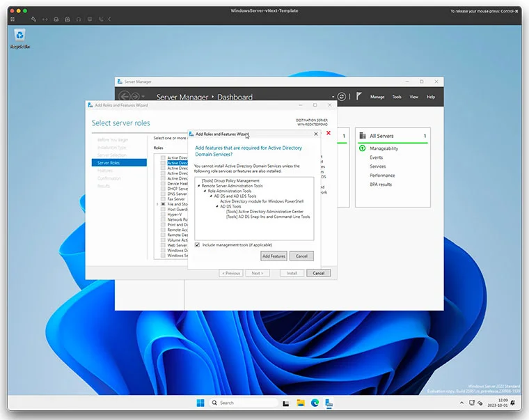
Task: Click the Server Manager taskbar icon
Action: tap(329, 403)
